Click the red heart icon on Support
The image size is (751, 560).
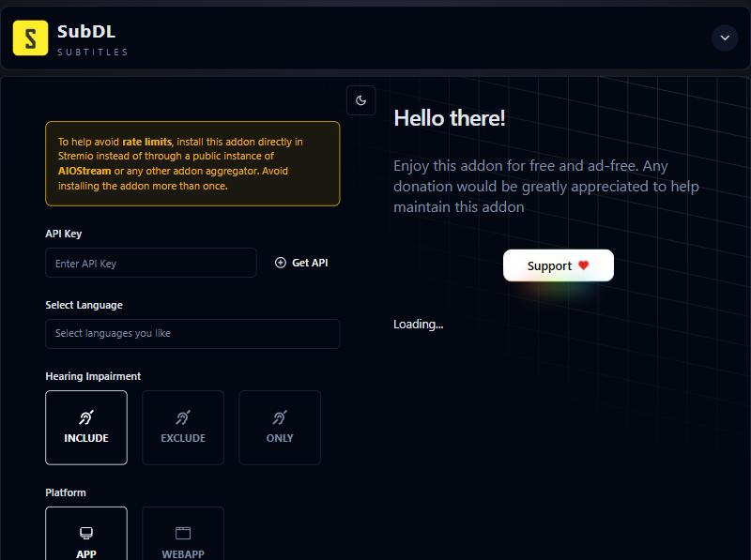pyautogui.click(x=583, y=265)
